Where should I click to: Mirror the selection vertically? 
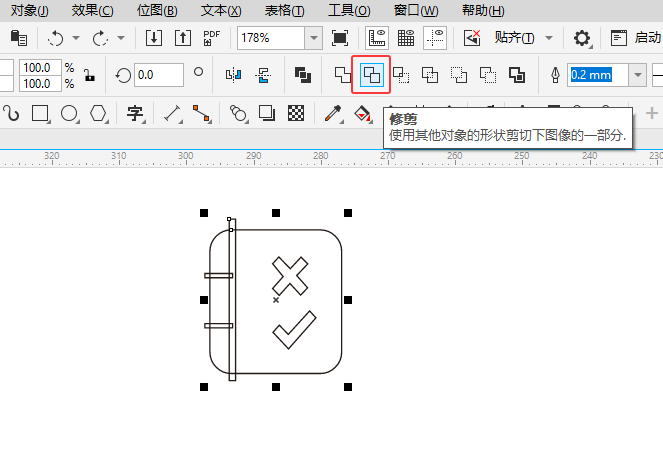263,75
